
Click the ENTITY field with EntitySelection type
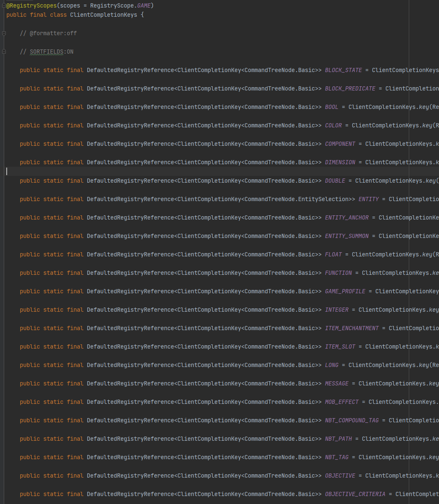point(368,199)
